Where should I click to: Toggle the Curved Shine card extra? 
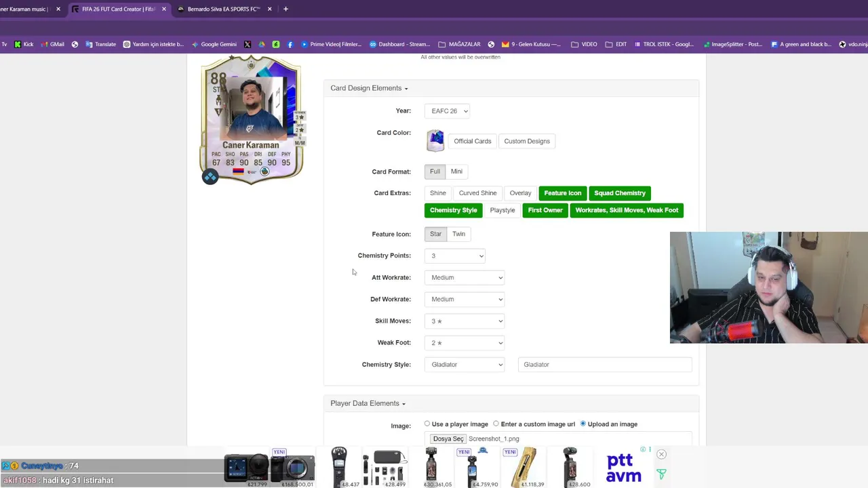(477, 193)
